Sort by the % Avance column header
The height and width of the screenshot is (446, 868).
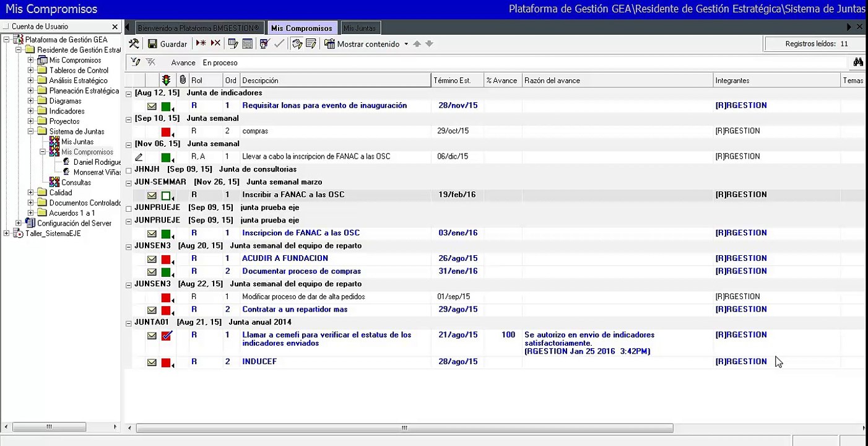[503, 81]
